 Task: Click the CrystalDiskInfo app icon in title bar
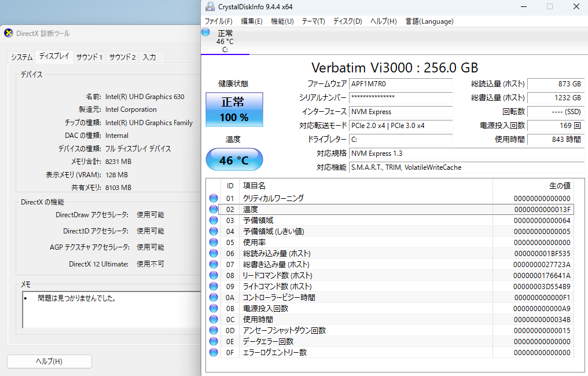[x=210, y=7]
